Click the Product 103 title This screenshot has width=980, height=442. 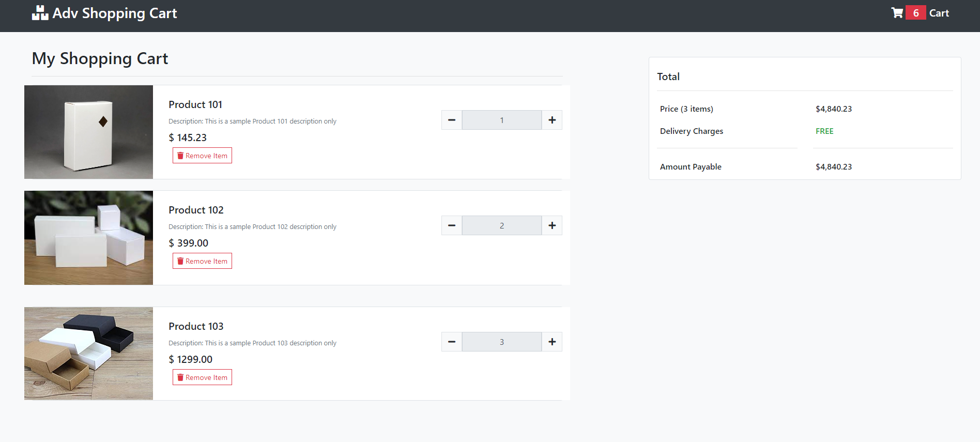pos(196,326)
